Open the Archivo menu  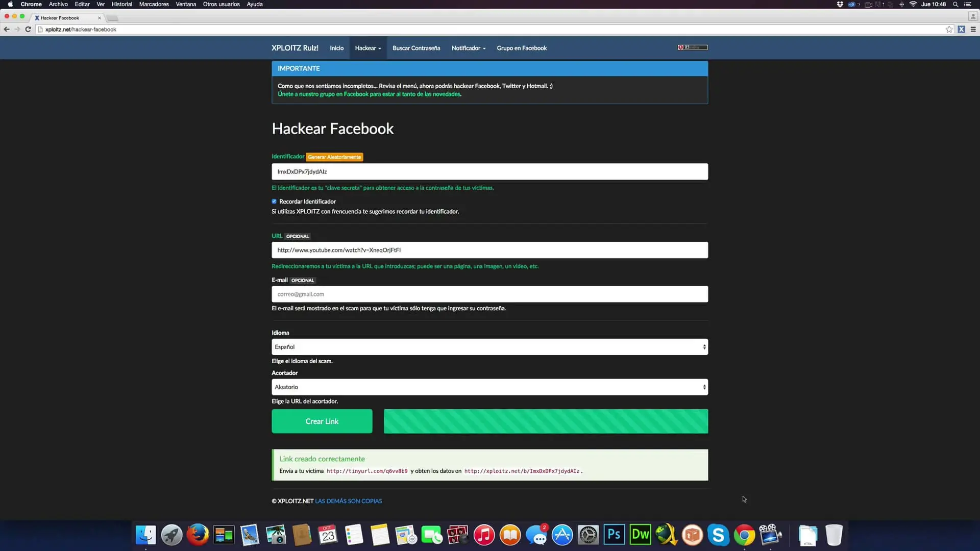58,4
